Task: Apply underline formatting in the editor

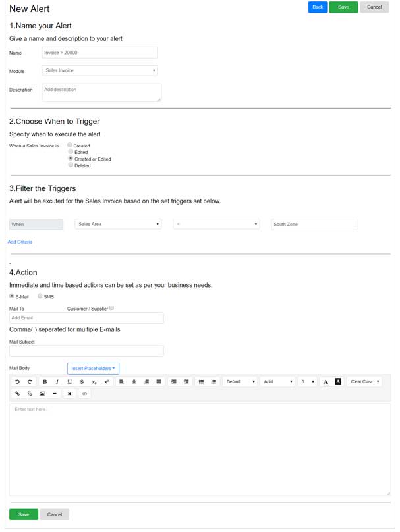Action: click(x=70, y=382)
